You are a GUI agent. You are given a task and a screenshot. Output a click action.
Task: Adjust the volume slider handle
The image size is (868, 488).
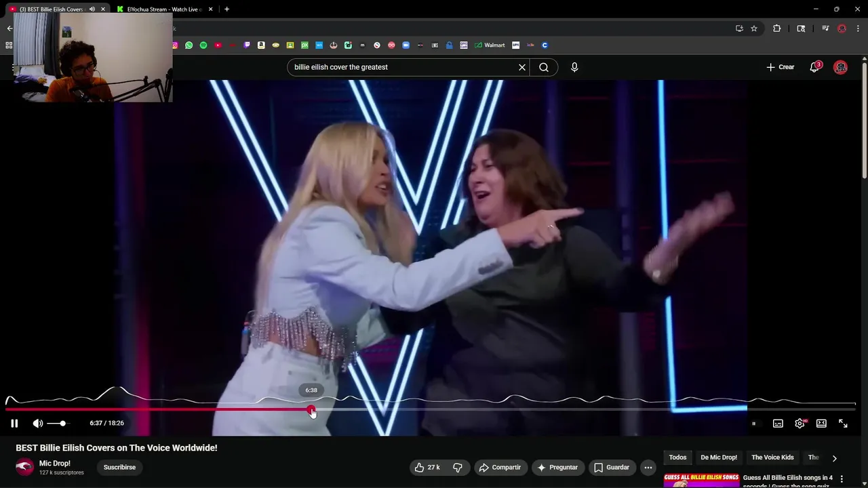click(x=62, y=423)
